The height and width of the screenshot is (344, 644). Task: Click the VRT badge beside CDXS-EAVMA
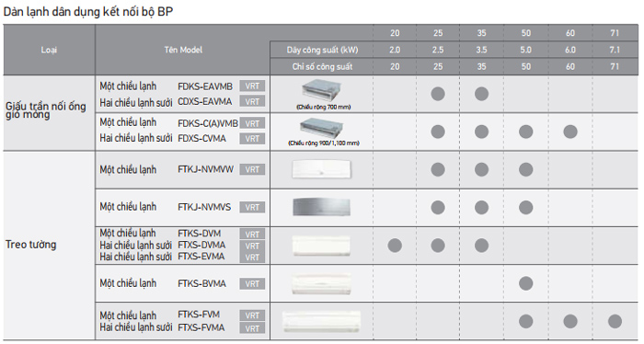[252, 101]
